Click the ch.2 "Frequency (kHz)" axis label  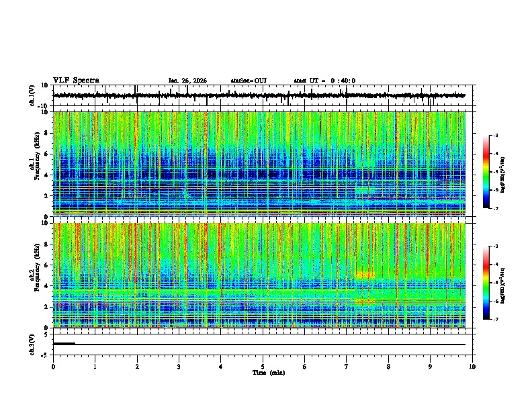[x=37, y=267]
